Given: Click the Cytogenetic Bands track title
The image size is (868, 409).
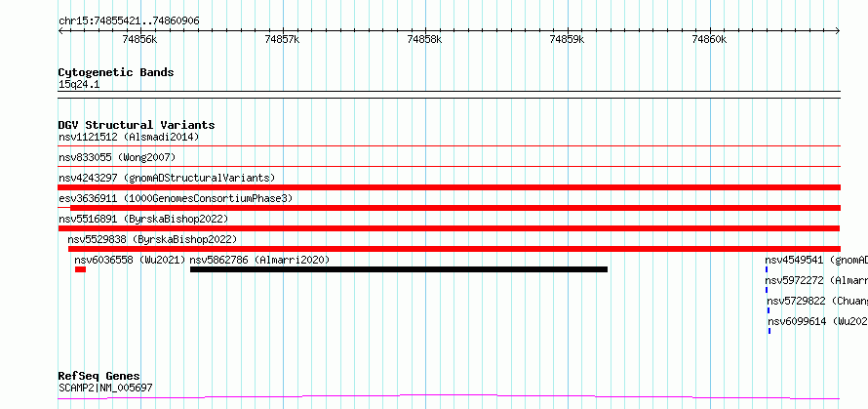Looking at the screenshot, I should coord(116,72).
